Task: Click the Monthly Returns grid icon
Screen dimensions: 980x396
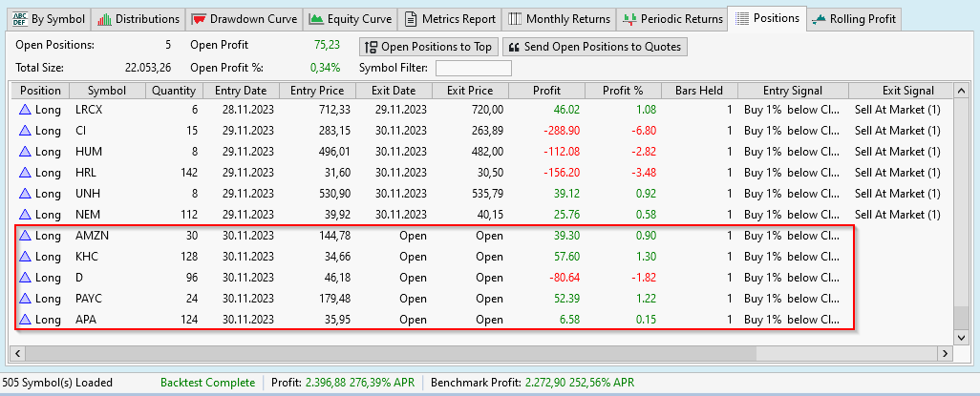Action: coord(514,19)
